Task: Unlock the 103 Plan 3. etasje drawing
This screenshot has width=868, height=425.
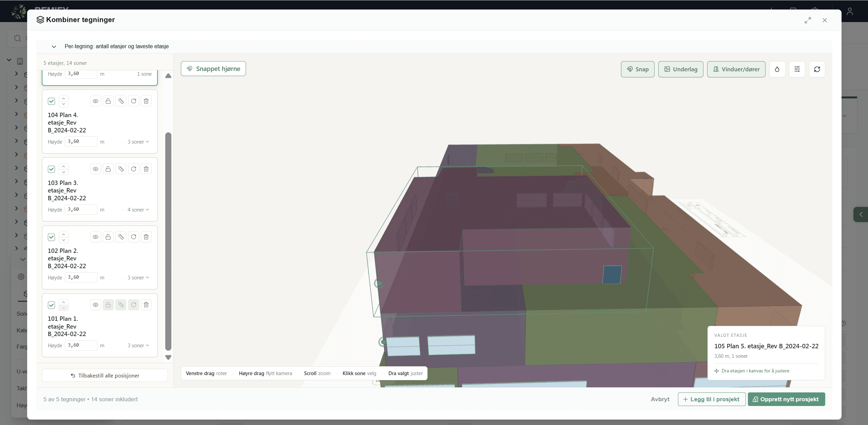Action: pyautogui.click(x=108, y=169)
